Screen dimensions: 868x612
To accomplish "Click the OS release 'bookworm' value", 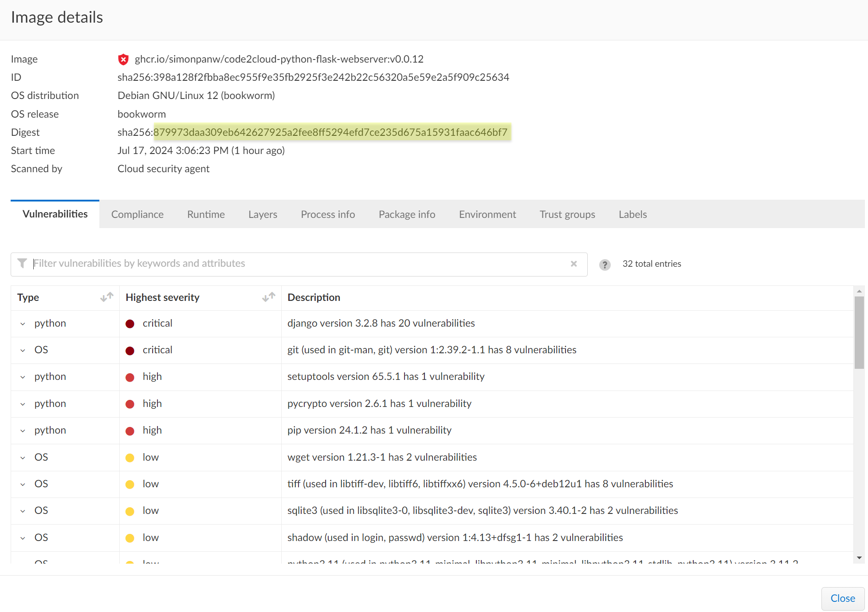I will coord(141,114).
